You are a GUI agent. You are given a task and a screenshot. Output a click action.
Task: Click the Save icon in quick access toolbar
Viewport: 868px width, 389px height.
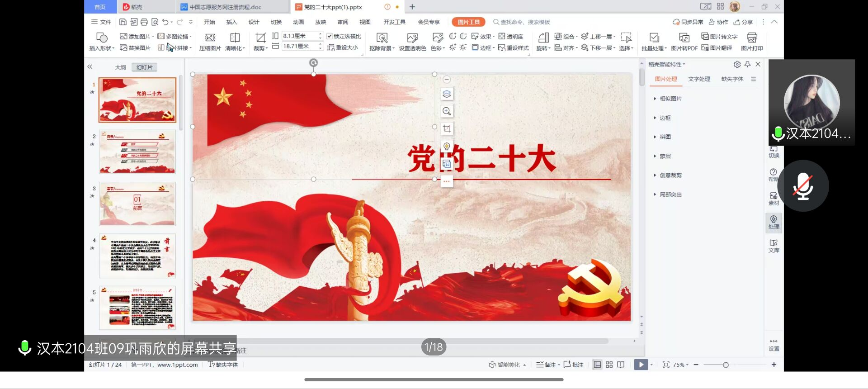coord(123,22)
